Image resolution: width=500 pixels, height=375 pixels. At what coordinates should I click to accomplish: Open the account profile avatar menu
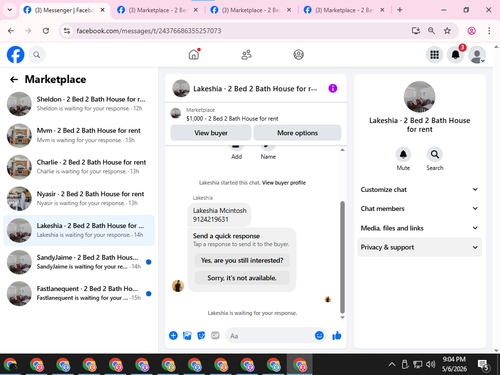(477, 55)
